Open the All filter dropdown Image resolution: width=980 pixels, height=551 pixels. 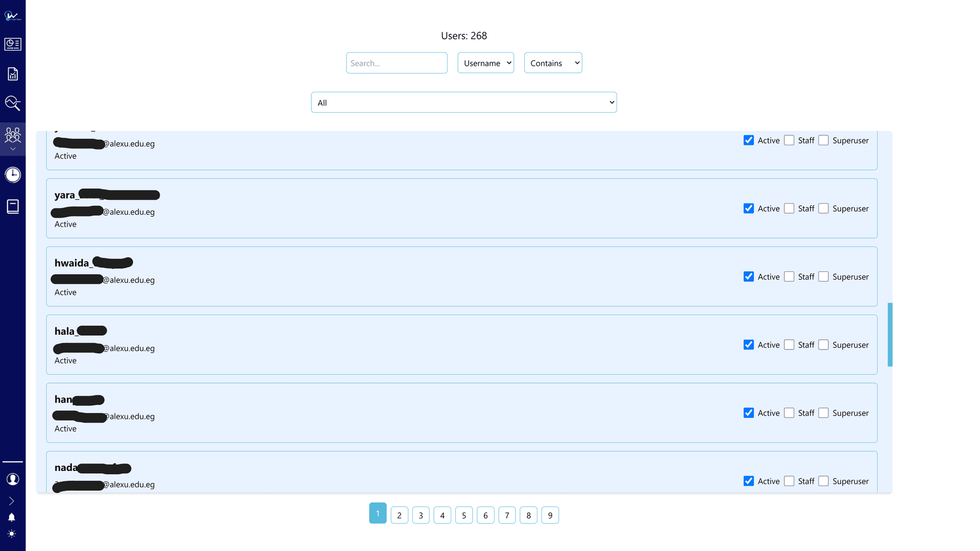[463, 103]
